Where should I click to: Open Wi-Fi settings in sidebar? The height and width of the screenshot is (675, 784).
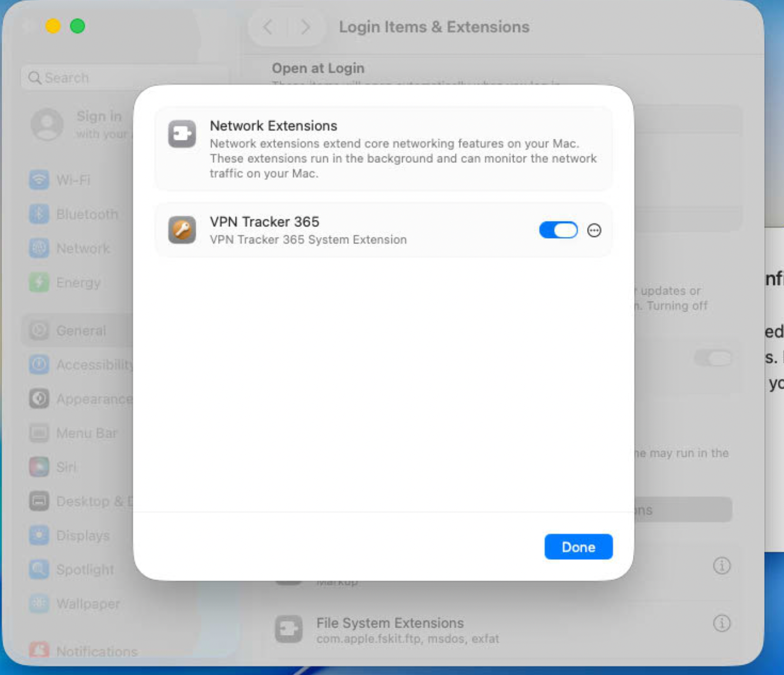point(73,180)
